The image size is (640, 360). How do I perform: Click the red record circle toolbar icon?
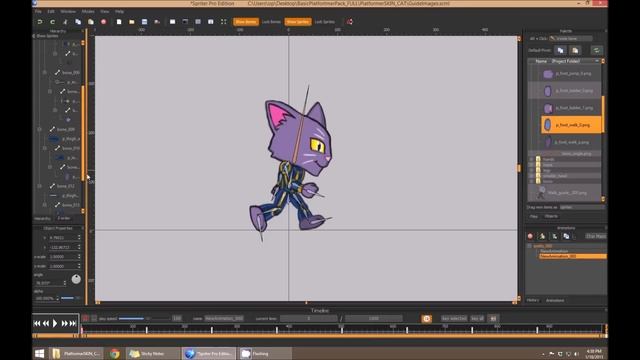coord(103,22)
